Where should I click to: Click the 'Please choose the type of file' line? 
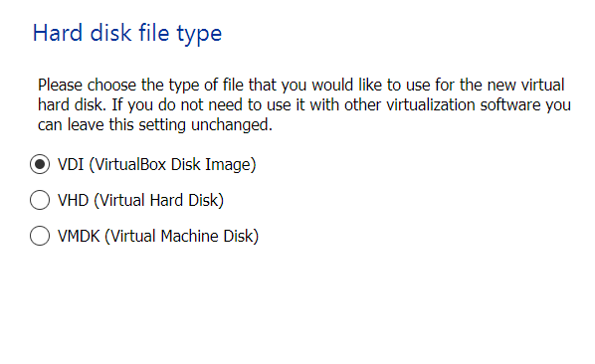[300, 85]
